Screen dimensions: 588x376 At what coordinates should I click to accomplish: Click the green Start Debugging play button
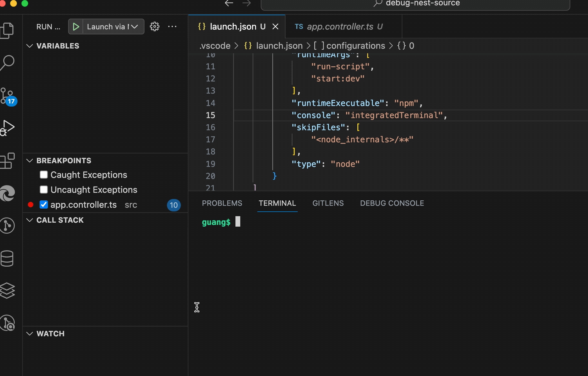(x=76, y=27)
